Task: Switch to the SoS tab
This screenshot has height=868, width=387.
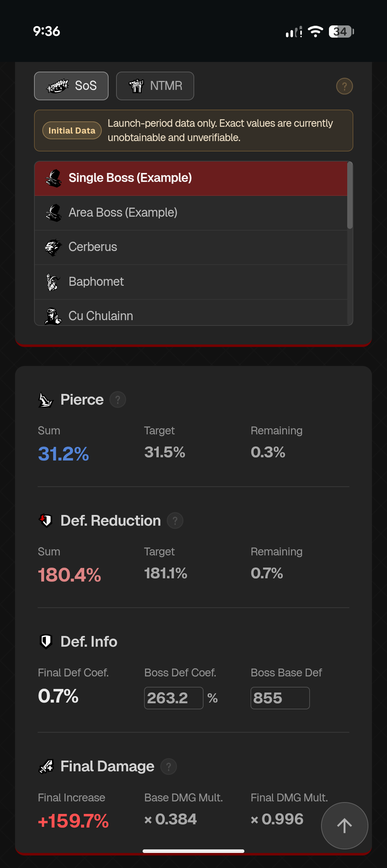Action: pos(71,86)
